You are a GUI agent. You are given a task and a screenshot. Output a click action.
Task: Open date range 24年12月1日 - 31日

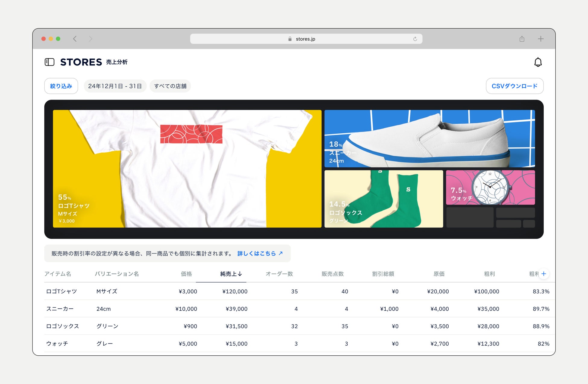click(115, 86)
